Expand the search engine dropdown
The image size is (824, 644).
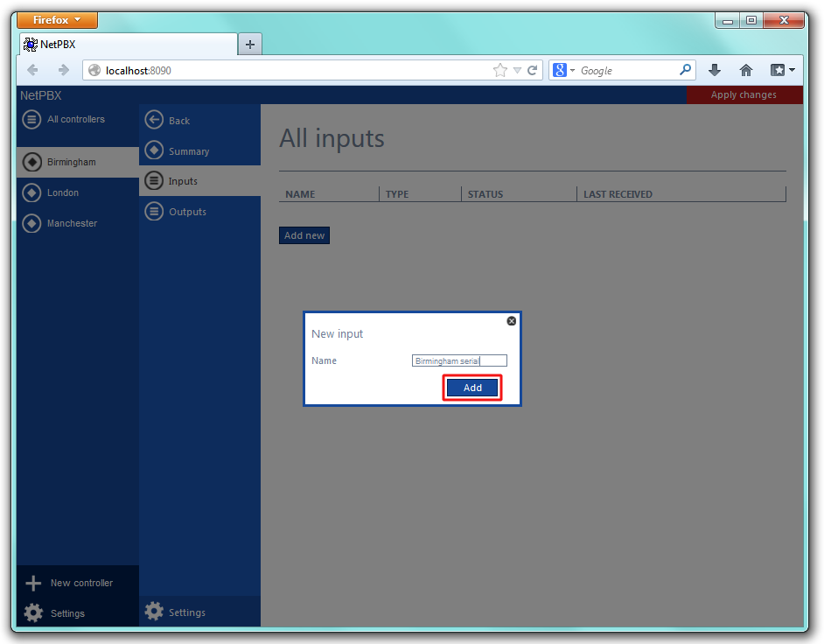[x=563, y=71]
